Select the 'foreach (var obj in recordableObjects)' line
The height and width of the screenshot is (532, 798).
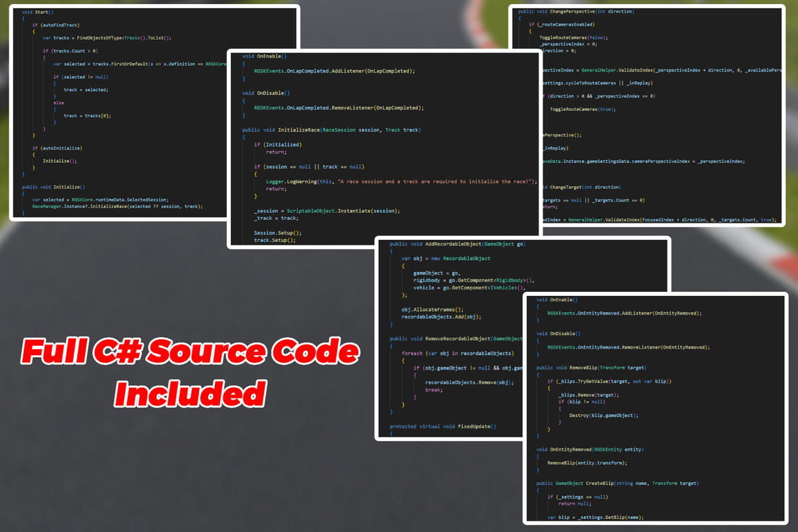pyautogui.click(x=458, y=352)
